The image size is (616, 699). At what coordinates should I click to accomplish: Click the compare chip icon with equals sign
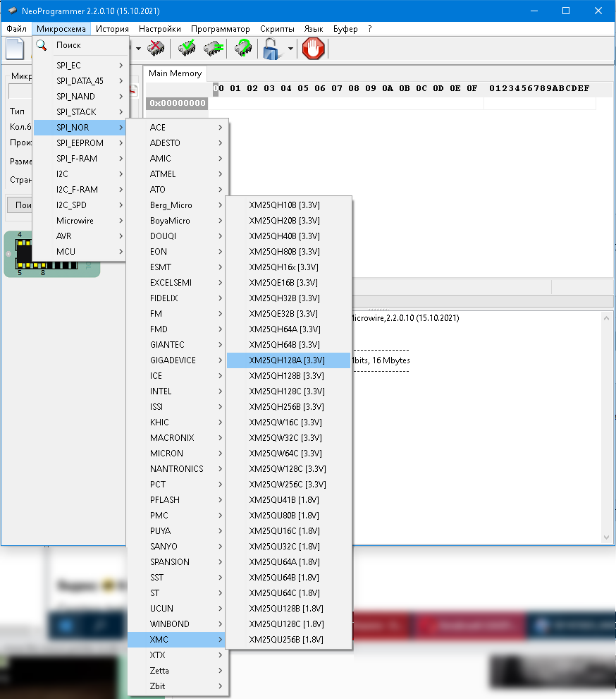click(214, 48)
